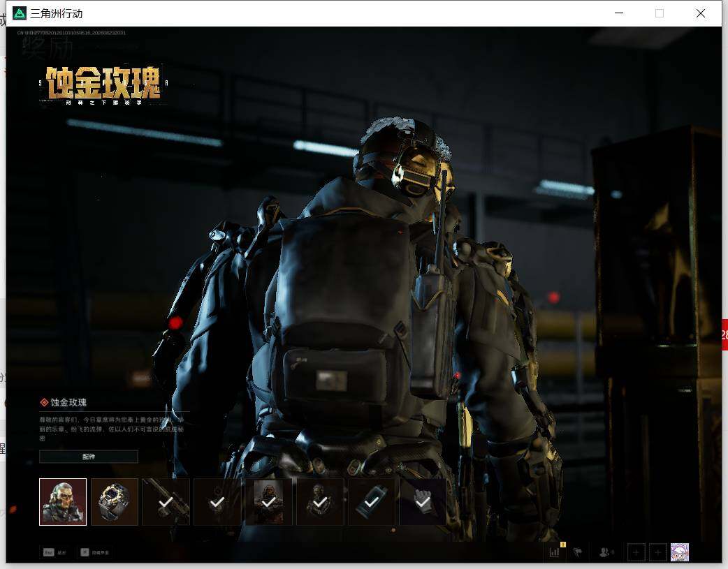The width and height of the screenshot is (728, 569).
Task: Select the skull-masked operator skin thumbnail
Action: (63, 502)
